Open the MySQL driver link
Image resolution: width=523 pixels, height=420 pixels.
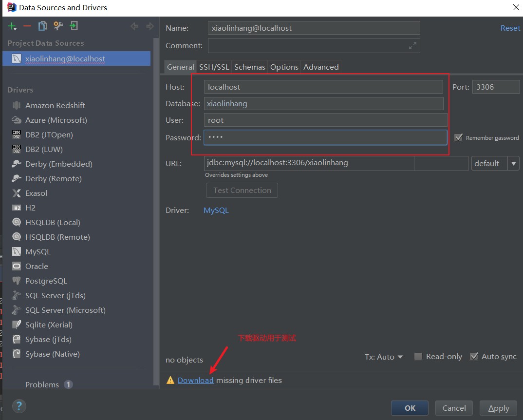coord(216,210)
